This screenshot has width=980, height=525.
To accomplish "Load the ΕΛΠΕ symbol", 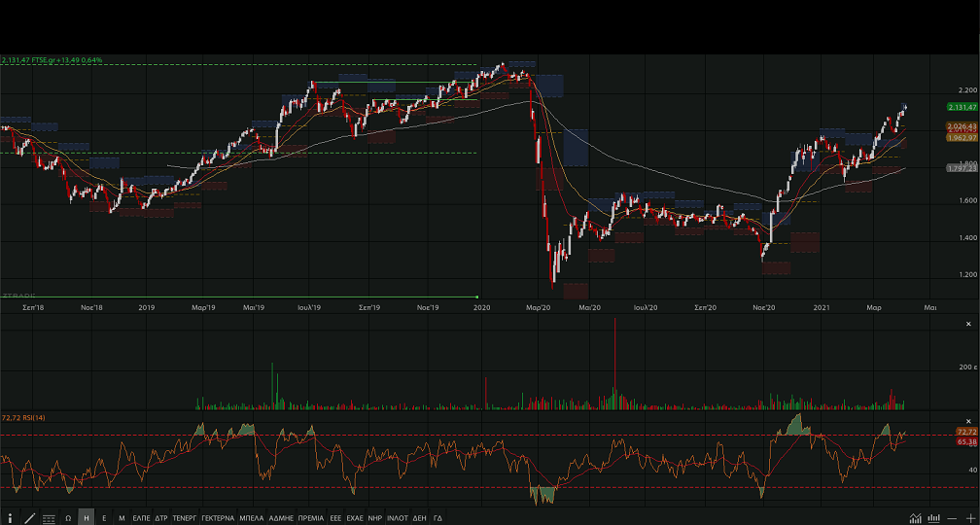I will (141, 518).
